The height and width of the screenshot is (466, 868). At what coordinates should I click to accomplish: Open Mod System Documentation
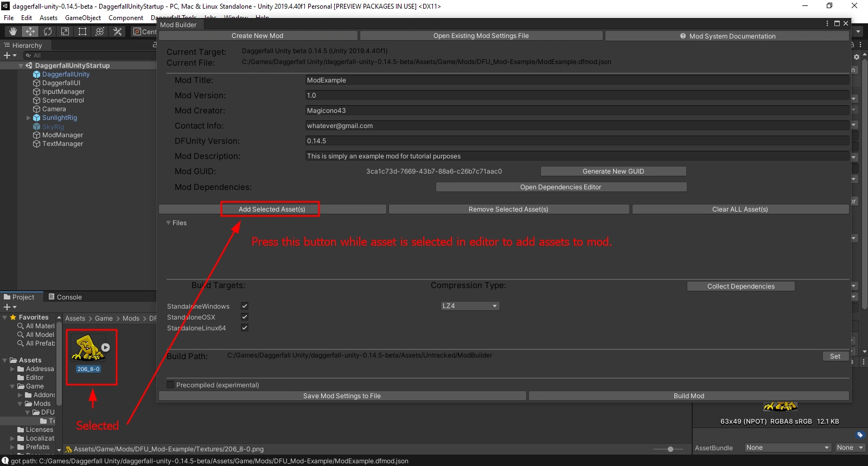click(x=727, y=36)
